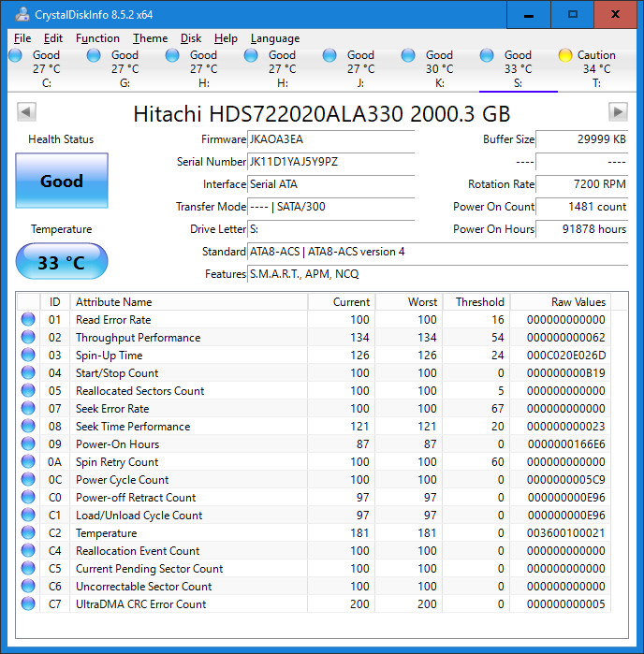
Task: Click status orb for Read Error Rate
Action: [x=28, y=319]
